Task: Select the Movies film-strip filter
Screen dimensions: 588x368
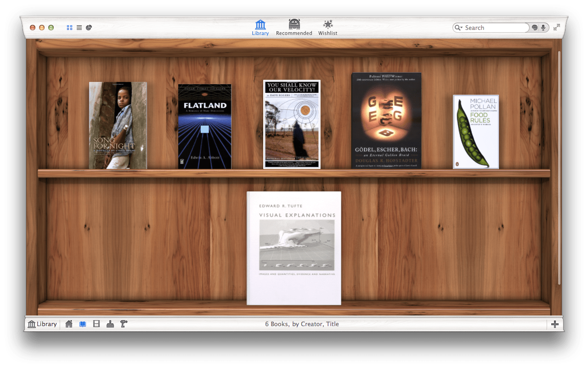Action: coord(96,324)
